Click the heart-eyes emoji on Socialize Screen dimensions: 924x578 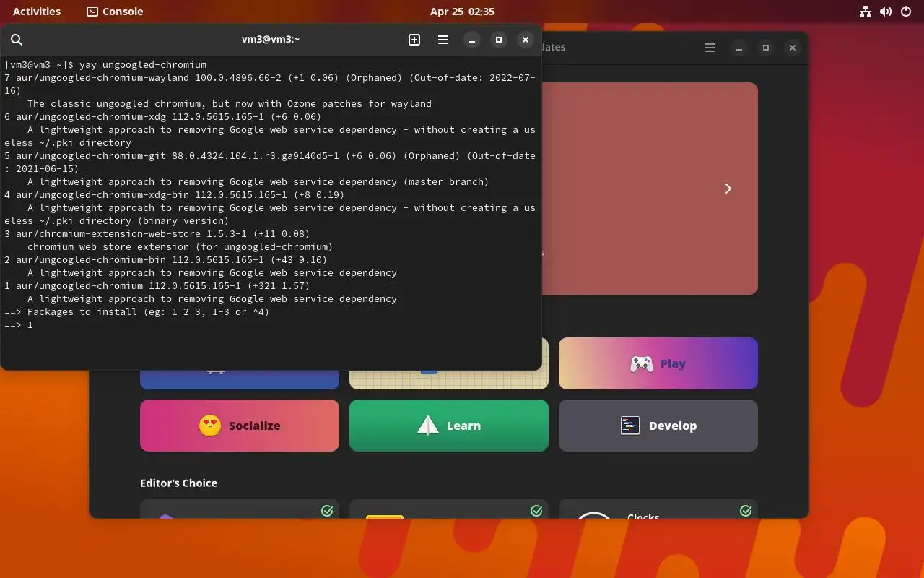point(210,426)
